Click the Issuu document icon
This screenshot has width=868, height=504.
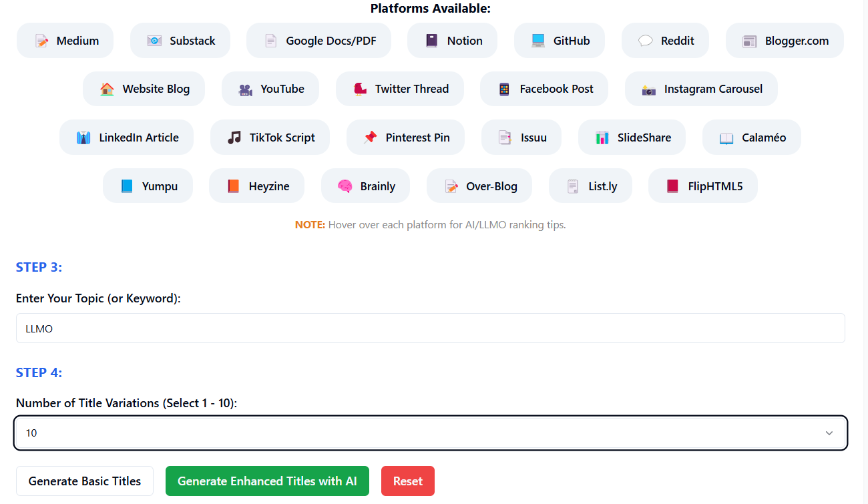coord(505,138)
